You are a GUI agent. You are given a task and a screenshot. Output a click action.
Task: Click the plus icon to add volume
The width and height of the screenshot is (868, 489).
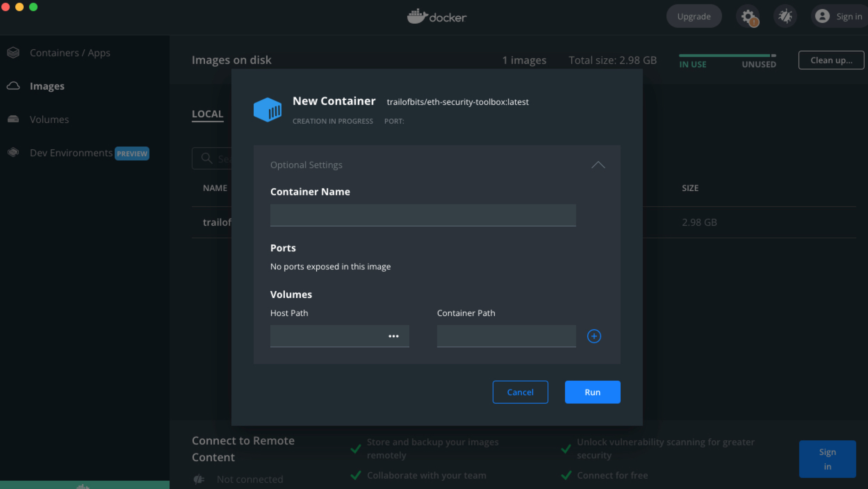pos(594,336)
